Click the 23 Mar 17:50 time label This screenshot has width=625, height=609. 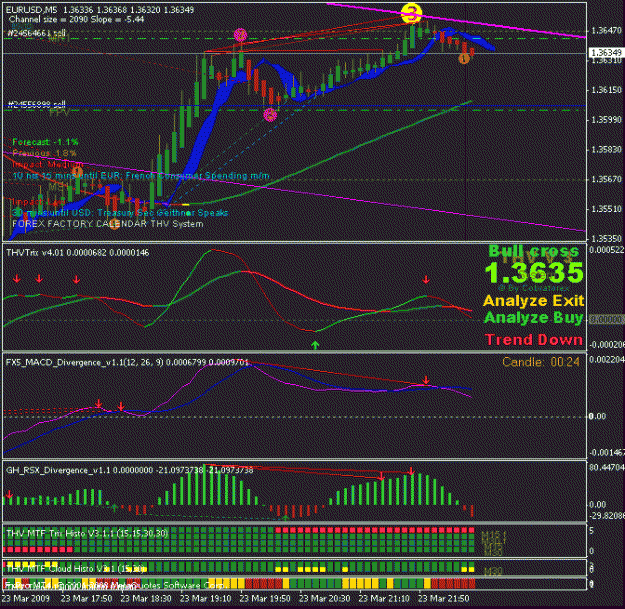coord(86,598)
